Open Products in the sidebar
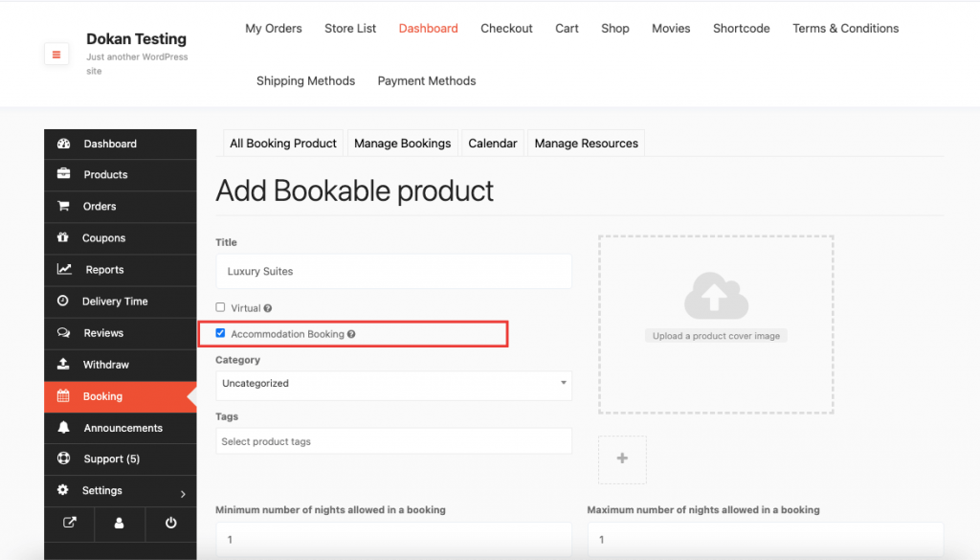The height and width of the screenshot is (560, 980). (x=120, y=174)
